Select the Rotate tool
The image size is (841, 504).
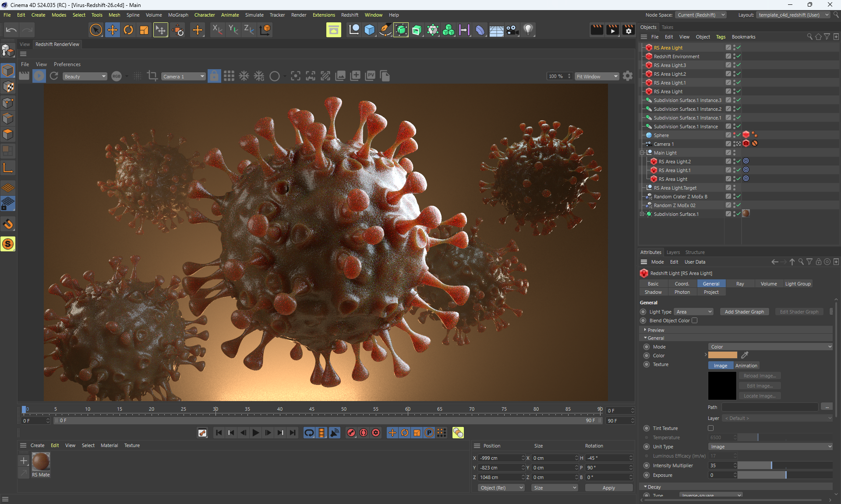(128, 30)
